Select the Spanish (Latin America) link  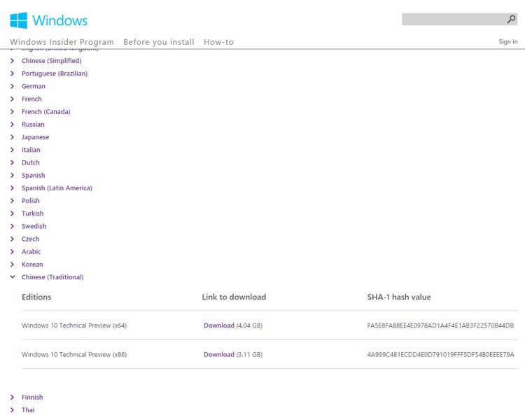[57, 188]
